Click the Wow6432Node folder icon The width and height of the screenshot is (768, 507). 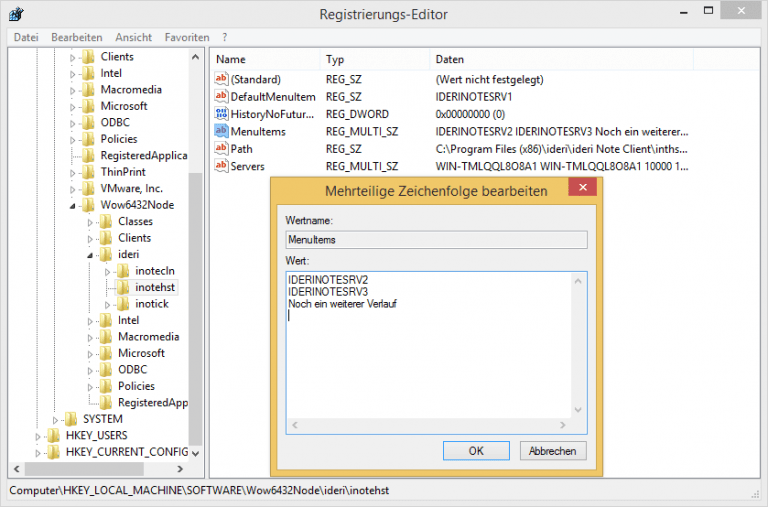(x=88, y=205)
